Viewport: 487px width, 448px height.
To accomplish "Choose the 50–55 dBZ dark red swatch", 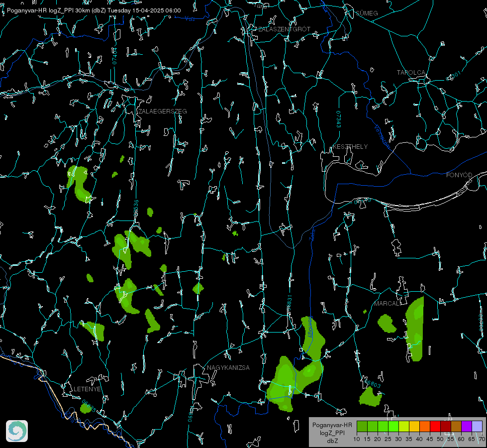I will (446, 426).
